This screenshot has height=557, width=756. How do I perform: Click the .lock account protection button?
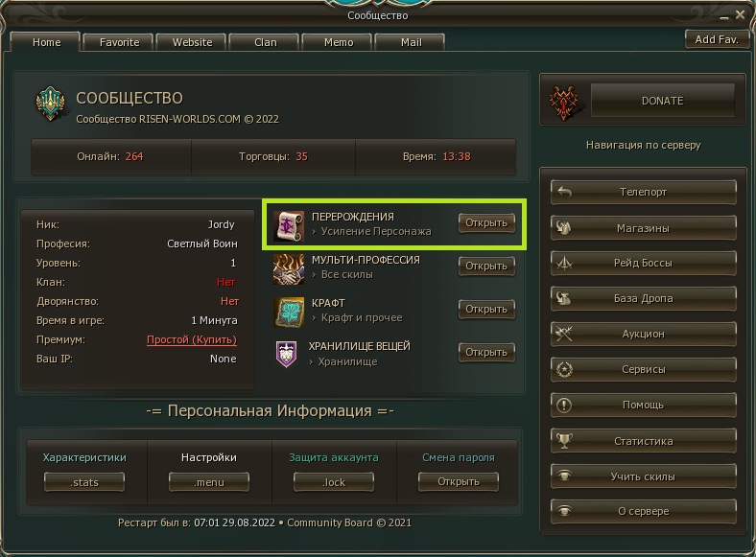334,482
